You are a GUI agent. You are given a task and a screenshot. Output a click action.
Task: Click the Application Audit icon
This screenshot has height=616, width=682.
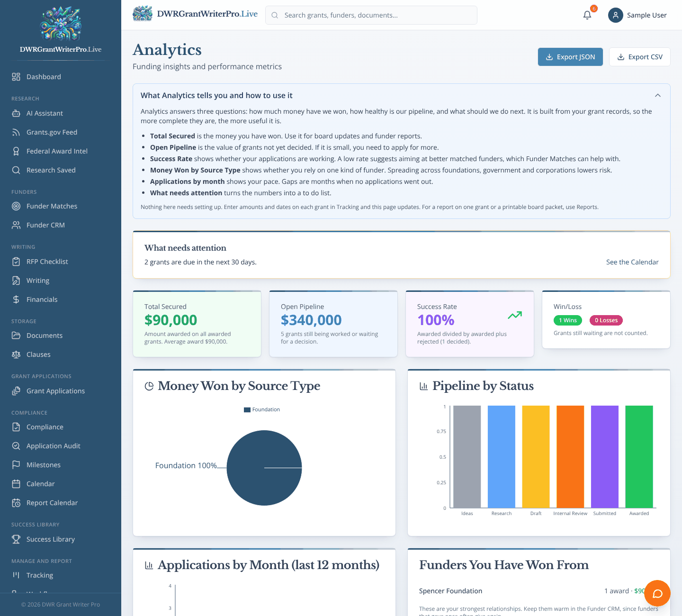coord(16,446)
